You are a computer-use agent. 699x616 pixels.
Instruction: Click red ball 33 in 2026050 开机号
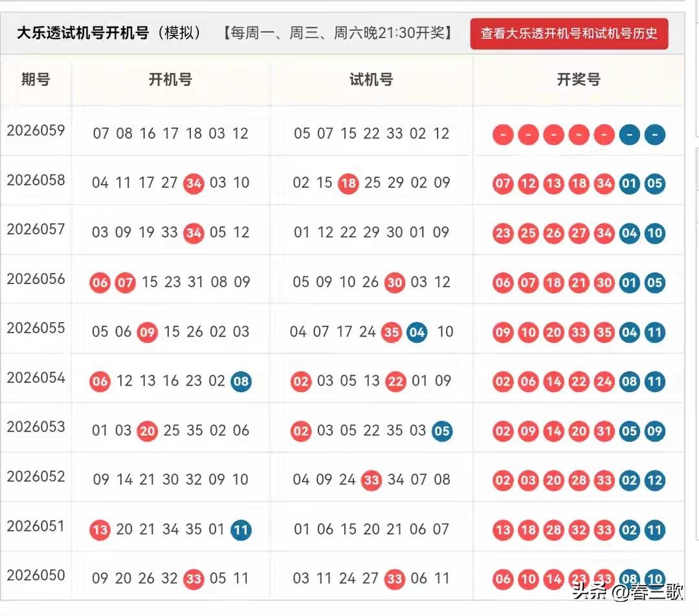[x=194, y=579]
